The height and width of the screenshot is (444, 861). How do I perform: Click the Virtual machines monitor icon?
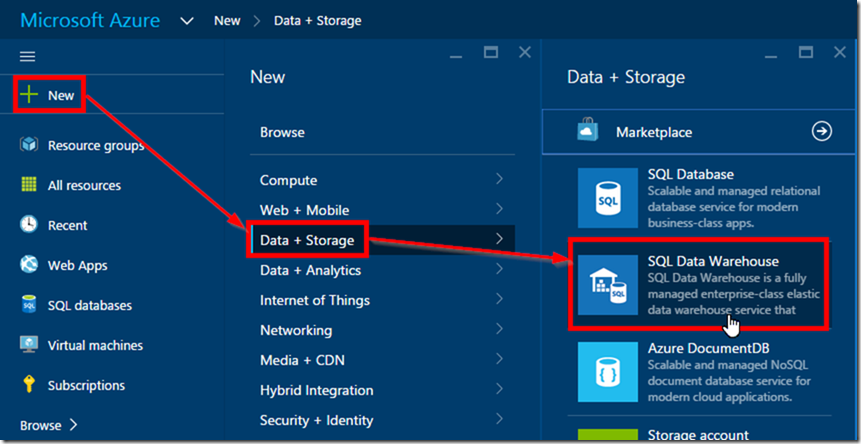coord(29,345)
